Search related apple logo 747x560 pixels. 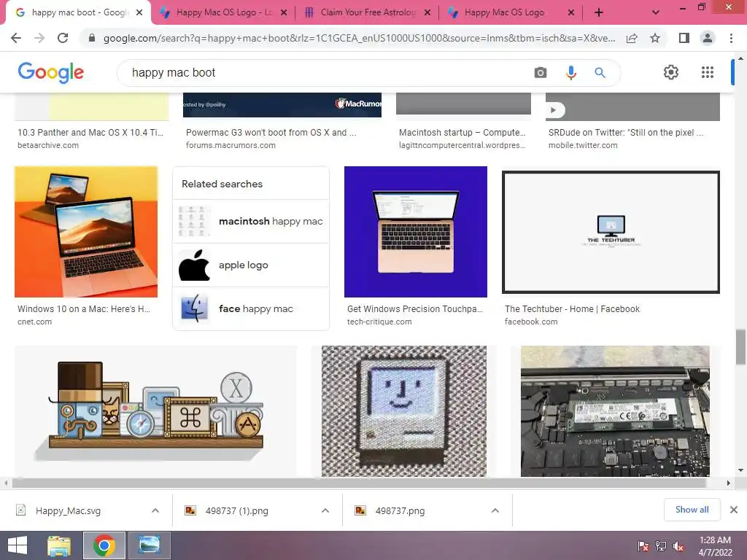pos(251,265)
